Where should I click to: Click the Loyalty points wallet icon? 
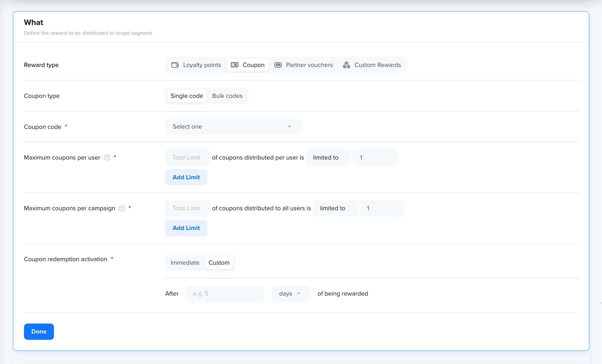click(175, 65)
